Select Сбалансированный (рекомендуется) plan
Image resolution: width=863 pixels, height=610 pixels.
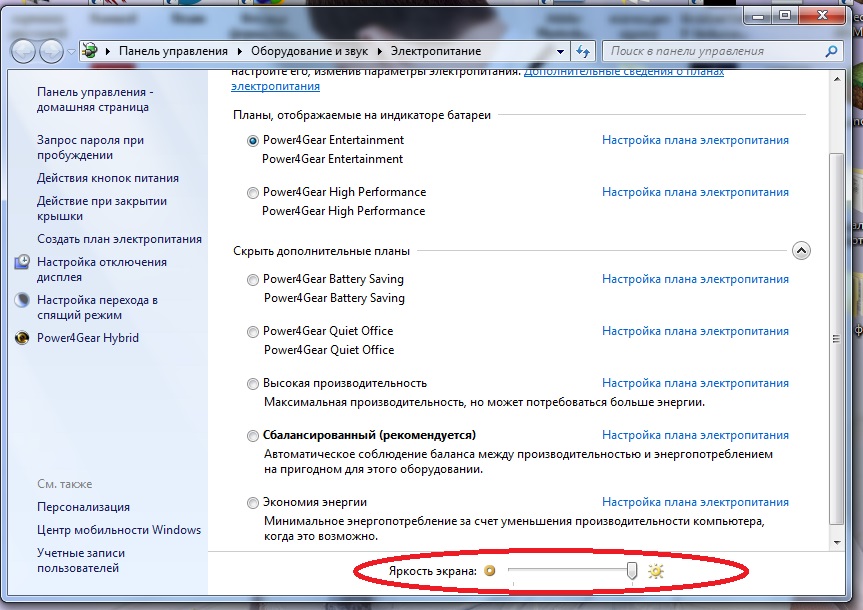click(253, 436)
